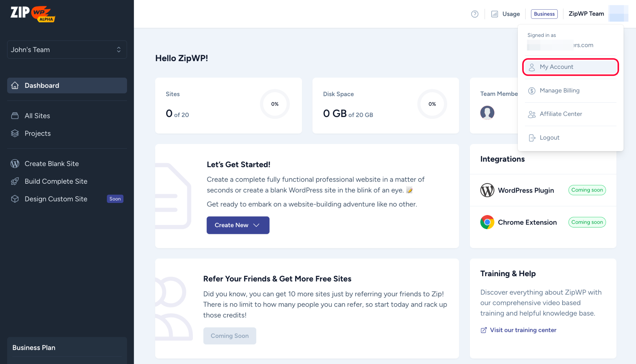Visit our training center link
The width and height of the screenshot is (636, 364).
point(523,330)
